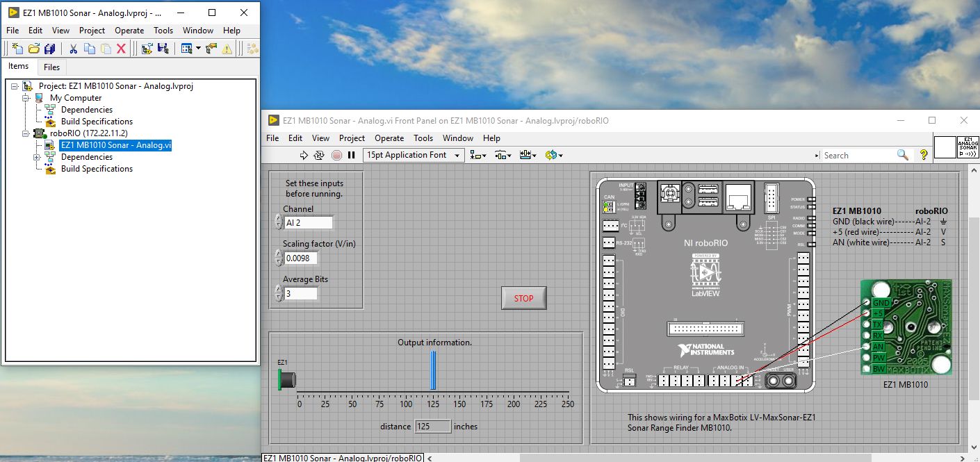This screenshot has width=980, height=462.
Task: Click the Run arrow on Front Panel
Action: coord(304,155)
